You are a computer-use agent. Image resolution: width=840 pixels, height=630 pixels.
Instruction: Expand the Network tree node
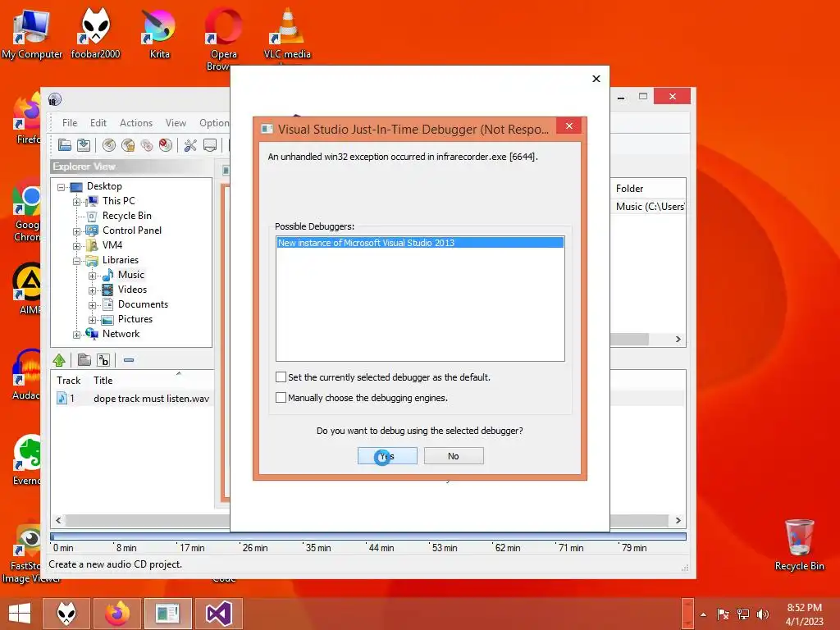pos(76,335)
